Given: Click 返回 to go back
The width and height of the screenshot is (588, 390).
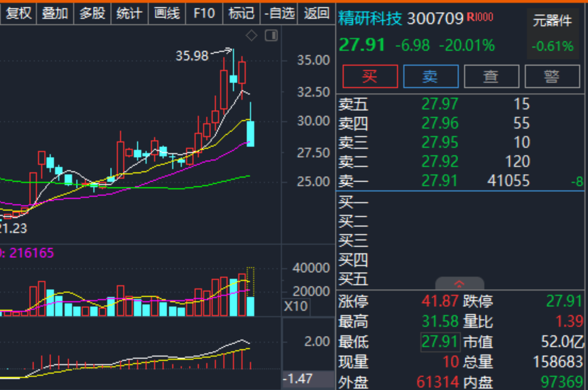Looking at the screenshot, I should tap(317, 13).
